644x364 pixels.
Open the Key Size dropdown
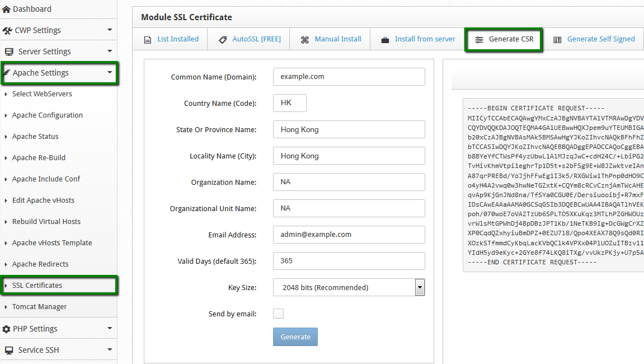(x=349, y=287)
